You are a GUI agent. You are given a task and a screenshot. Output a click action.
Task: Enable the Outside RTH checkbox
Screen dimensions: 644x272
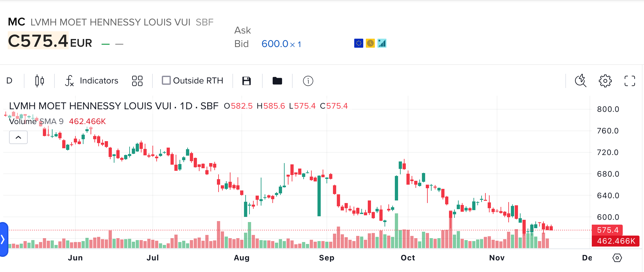click(x=166, y=80)
